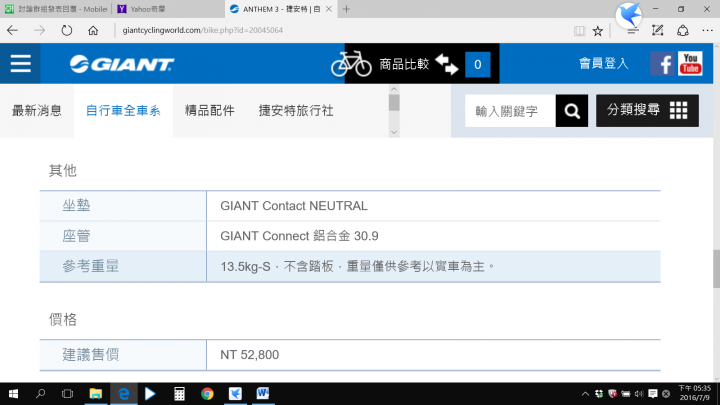This screenshot has width=720, height=405.
Task: Open Calculator from taskbar
Action: coord(179,394)
